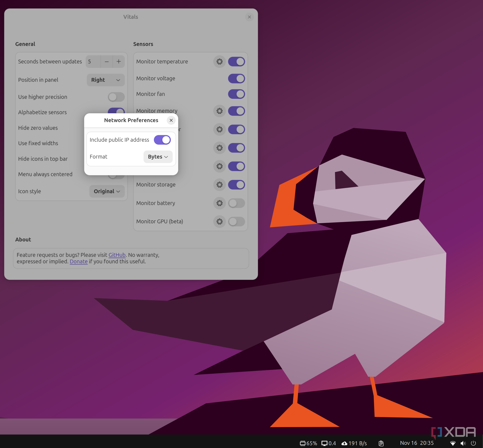
Task: Click the Use fixed widths label
Action: pyautogui.click(x=38, y=143)
